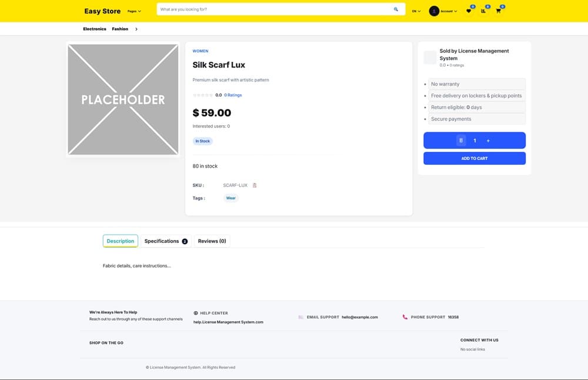Open the compare products chart icon

(483, 11)
